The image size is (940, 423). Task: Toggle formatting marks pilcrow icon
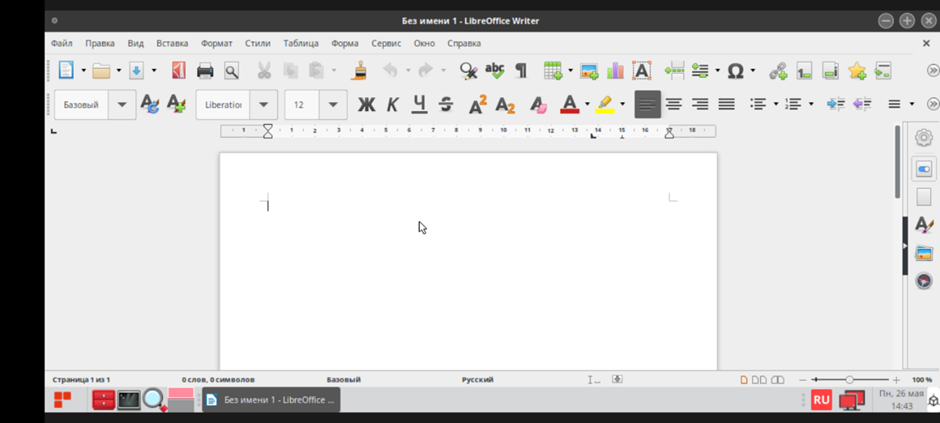521,71
